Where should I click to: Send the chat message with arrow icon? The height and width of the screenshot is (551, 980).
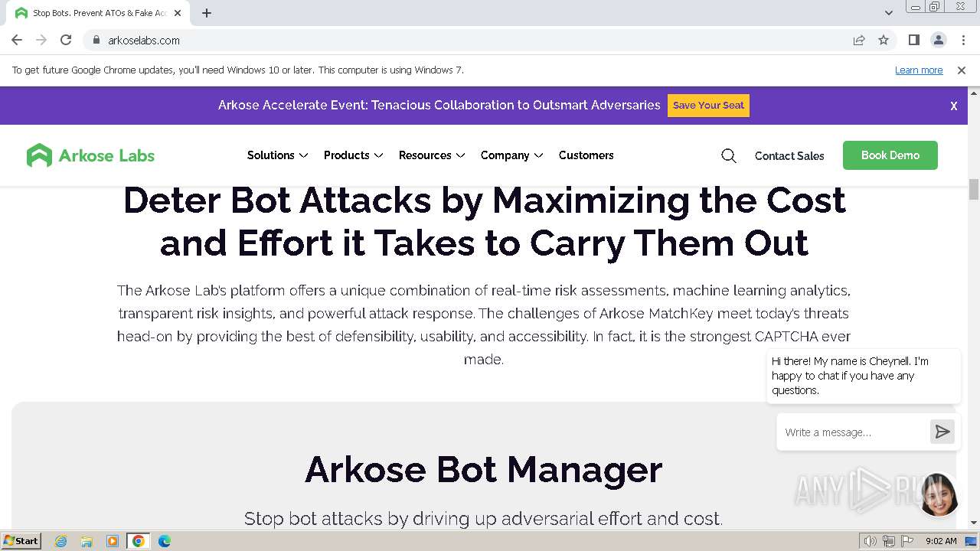[942, 432]
